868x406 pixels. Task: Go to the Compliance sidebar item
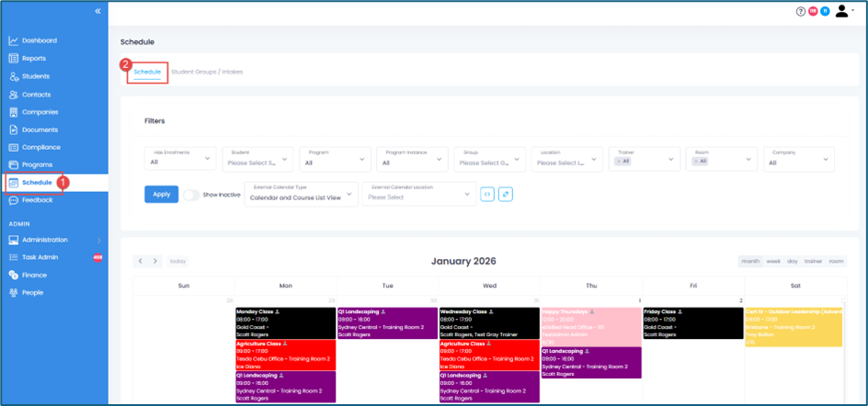40,147
